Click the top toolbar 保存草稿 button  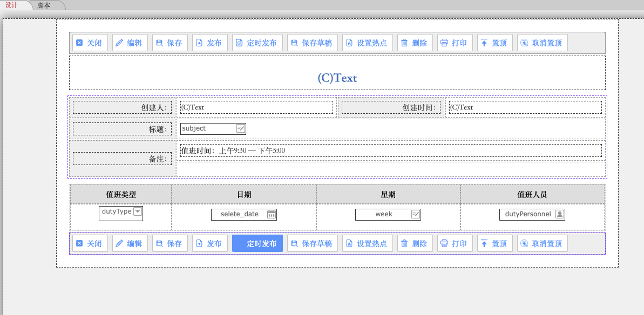[x=312, y=43]
